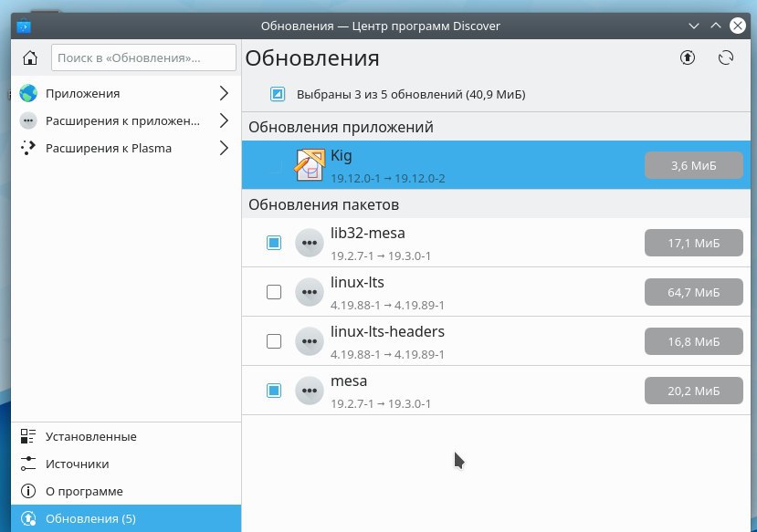Click the linux-lts package name
757x532 pixels.
pyautogui.click(x=357, y=282)
